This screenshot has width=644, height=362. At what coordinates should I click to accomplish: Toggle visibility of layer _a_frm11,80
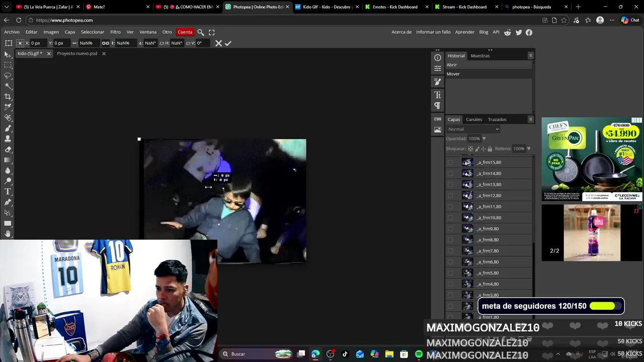(x=450, y=207)
